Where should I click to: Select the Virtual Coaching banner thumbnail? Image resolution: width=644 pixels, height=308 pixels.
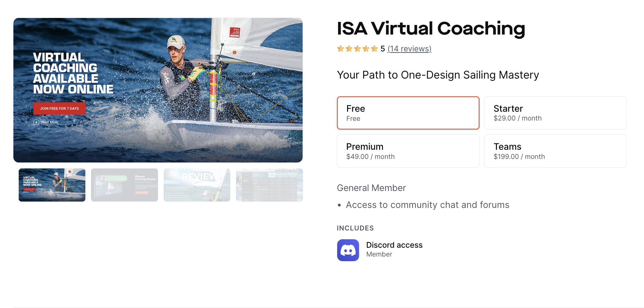pyautogui.click(x=51, y=185)
